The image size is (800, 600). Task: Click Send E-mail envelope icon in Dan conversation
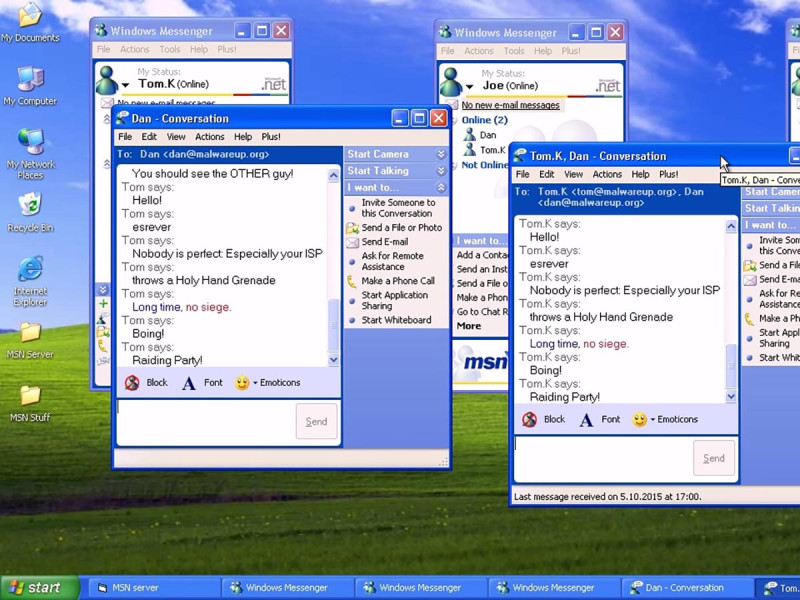[353, 242]
